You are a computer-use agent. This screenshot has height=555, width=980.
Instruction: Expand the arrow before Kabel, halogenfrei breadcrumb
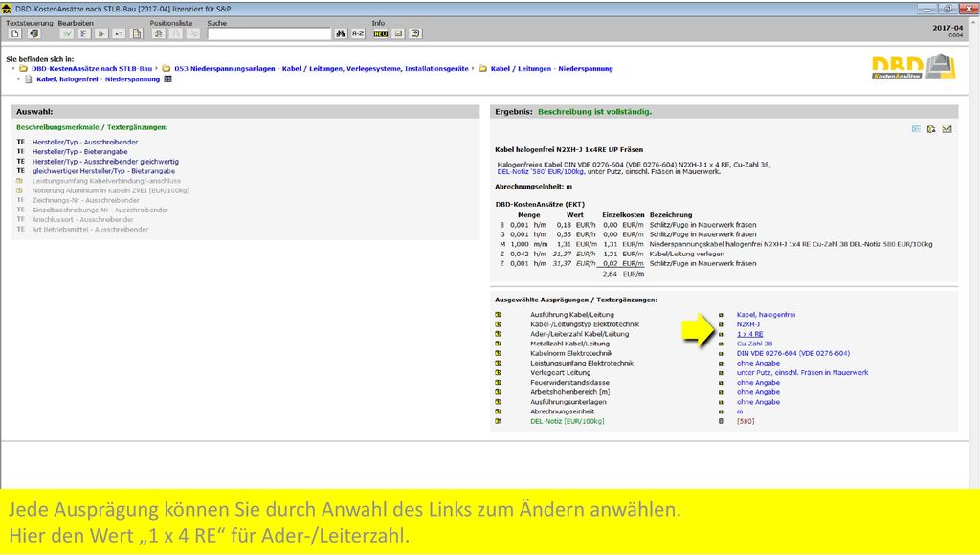tap(19, 79)
